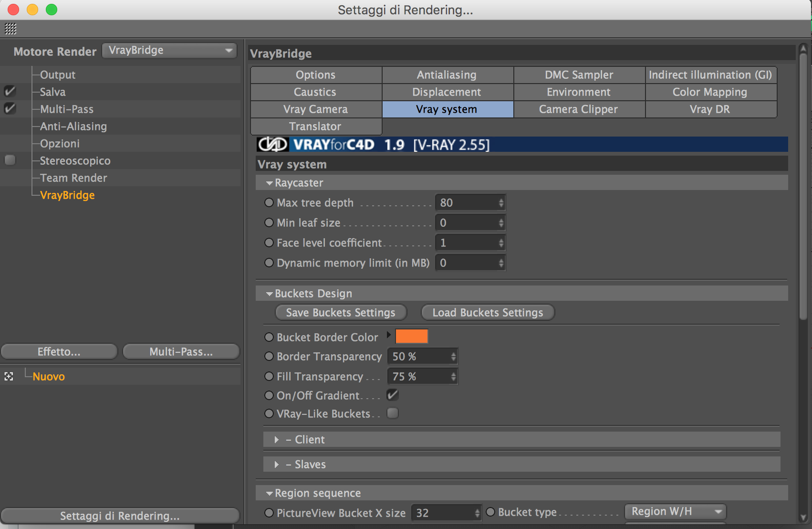Screen dimensions: 812x529
Task: Open the Environment tab
Action: click(x=579, y=92)
